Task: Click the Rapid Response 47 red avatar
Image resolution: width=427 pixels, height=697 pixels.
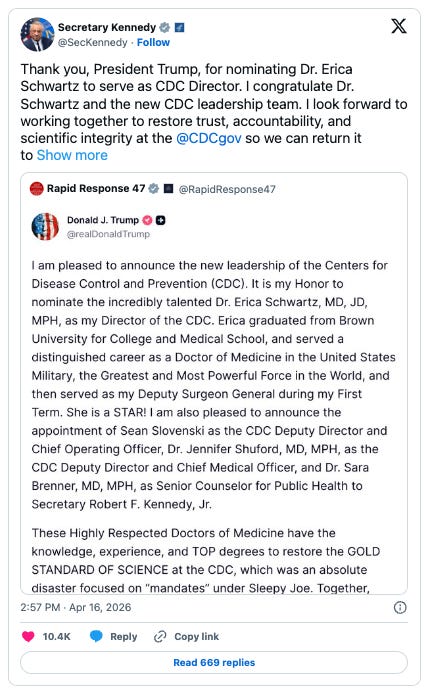Action: [36, 188]
